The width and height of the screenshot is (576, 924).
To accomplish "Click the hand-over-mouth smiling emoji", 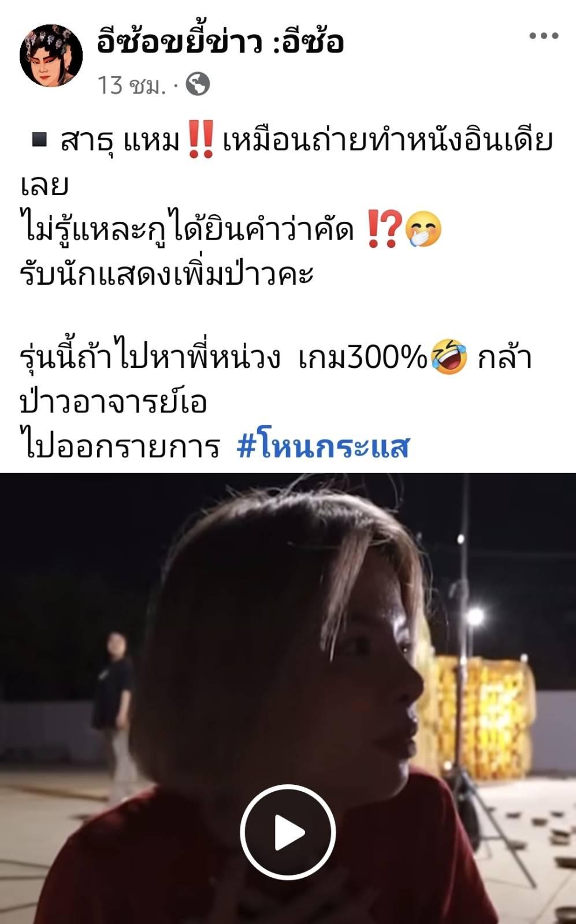I will tap(423, 230).
